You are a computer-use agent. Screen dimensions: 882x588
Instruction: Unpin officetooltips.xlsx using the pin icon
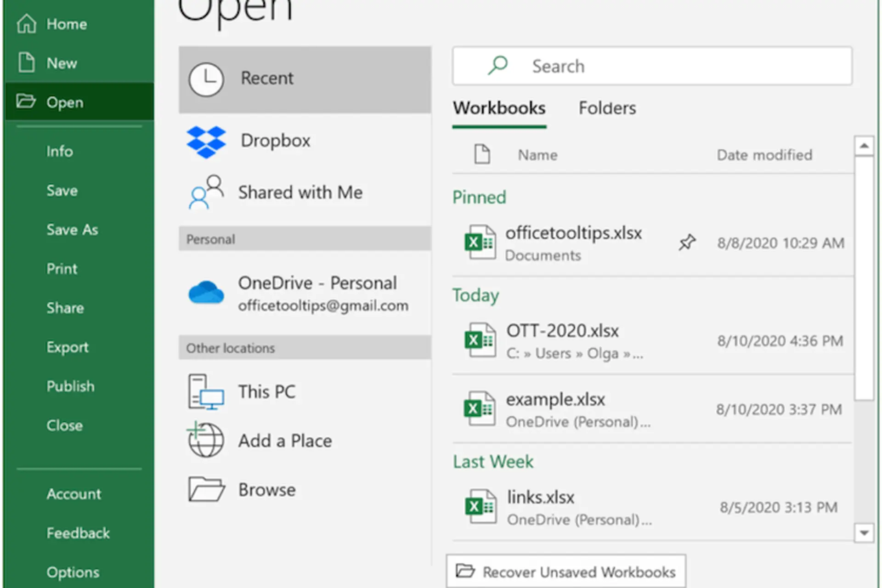[687, 243]
